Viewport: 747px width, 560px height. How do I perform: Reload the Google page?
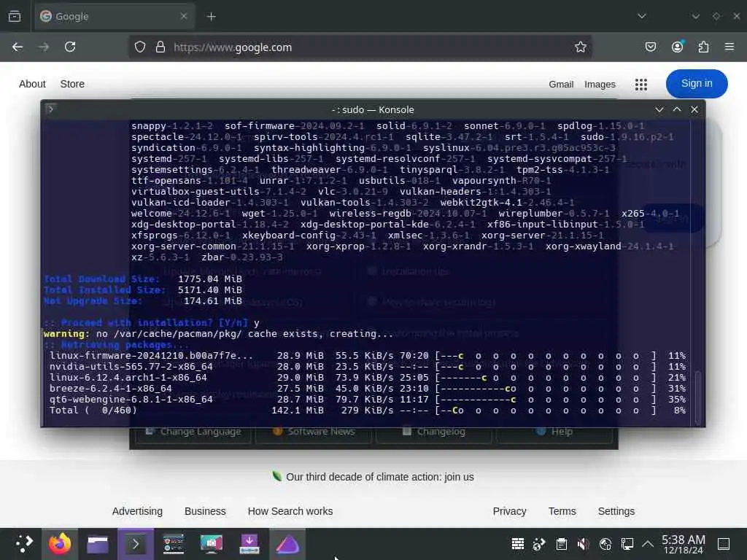coord(70,47)
